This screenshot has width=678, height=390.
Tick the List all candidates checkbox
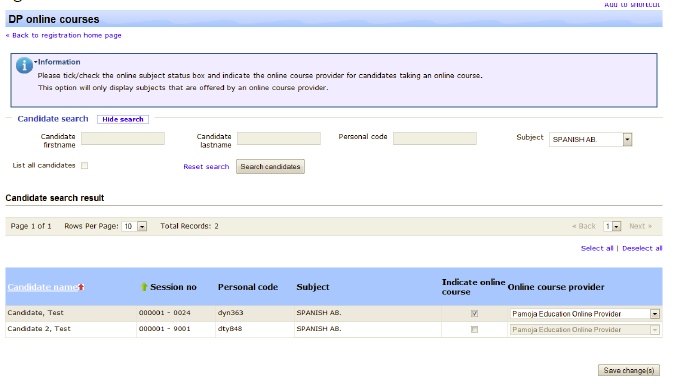point(85,166)
